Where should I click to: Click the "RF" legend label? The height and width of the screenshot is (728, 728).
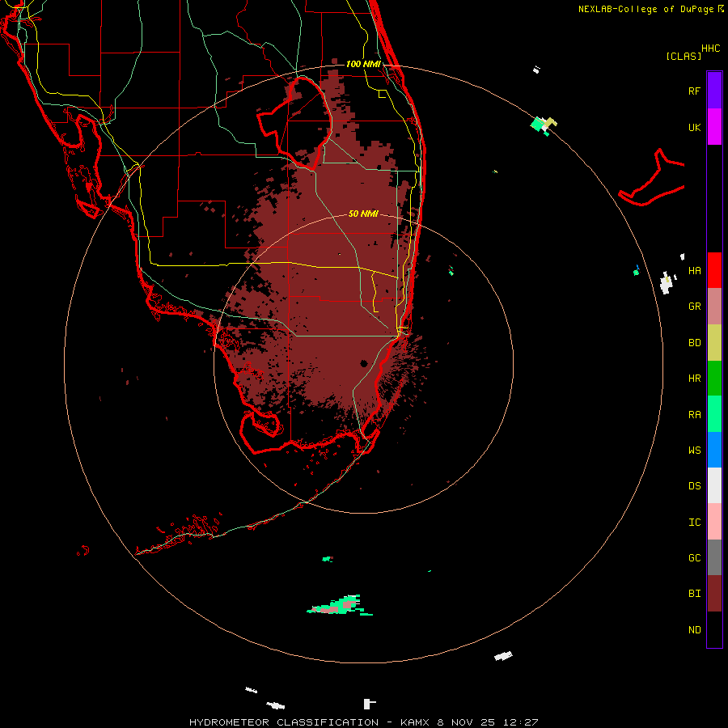694,91
